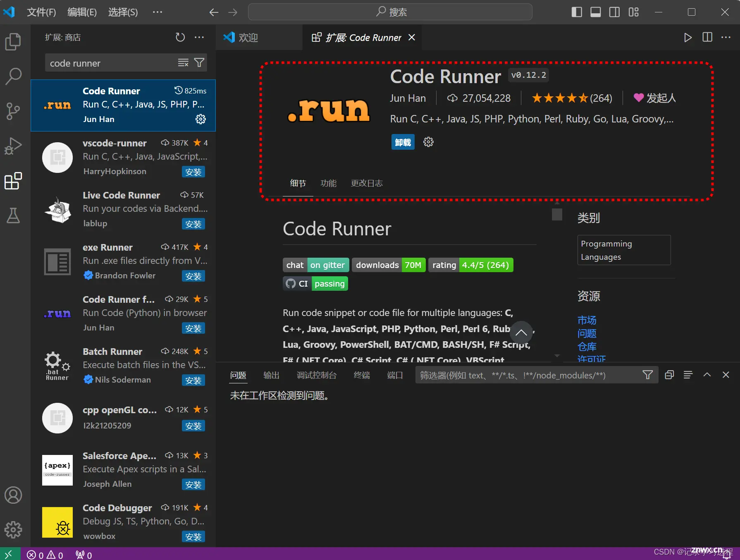Click the readme vertical scrollbar thumb
This screenshot has width=740, height=560.
(557, 215)
